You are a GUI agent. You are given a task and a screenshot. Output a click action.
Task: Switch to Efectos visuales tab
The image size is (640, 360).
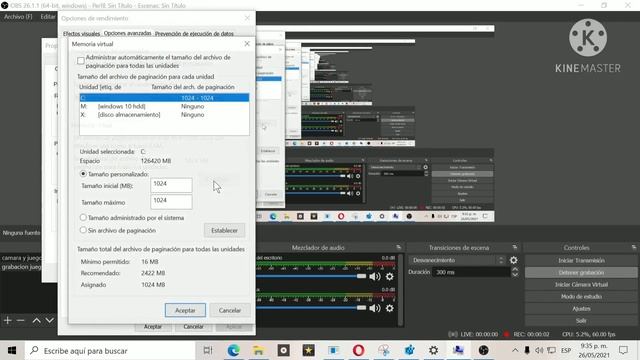(x=82, y=33)
